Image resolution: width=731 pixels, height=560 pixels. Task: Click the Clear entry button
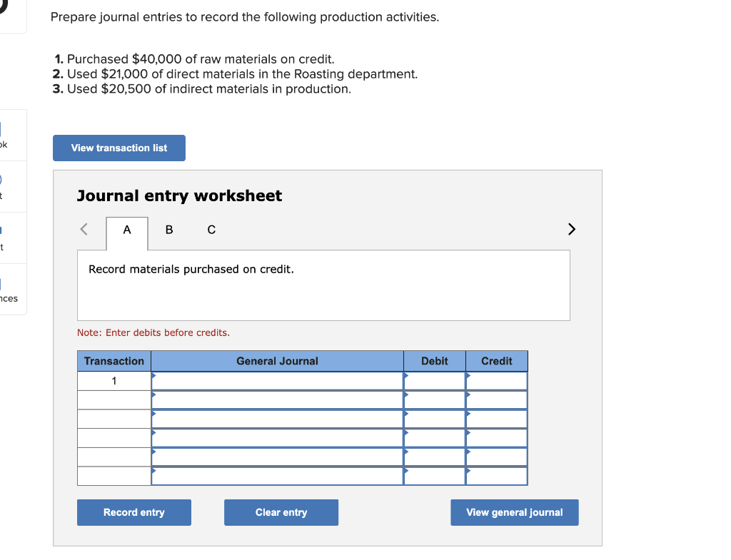click(x=281, y=512)
